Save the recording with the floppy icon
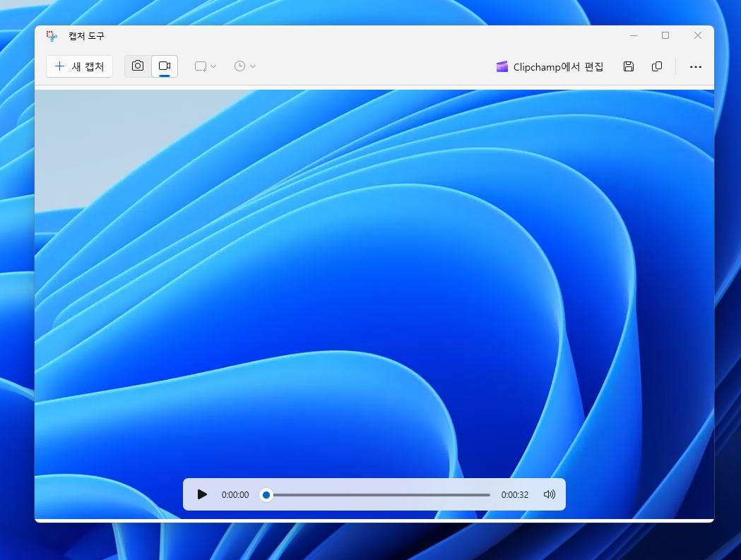 click(628, 66)
